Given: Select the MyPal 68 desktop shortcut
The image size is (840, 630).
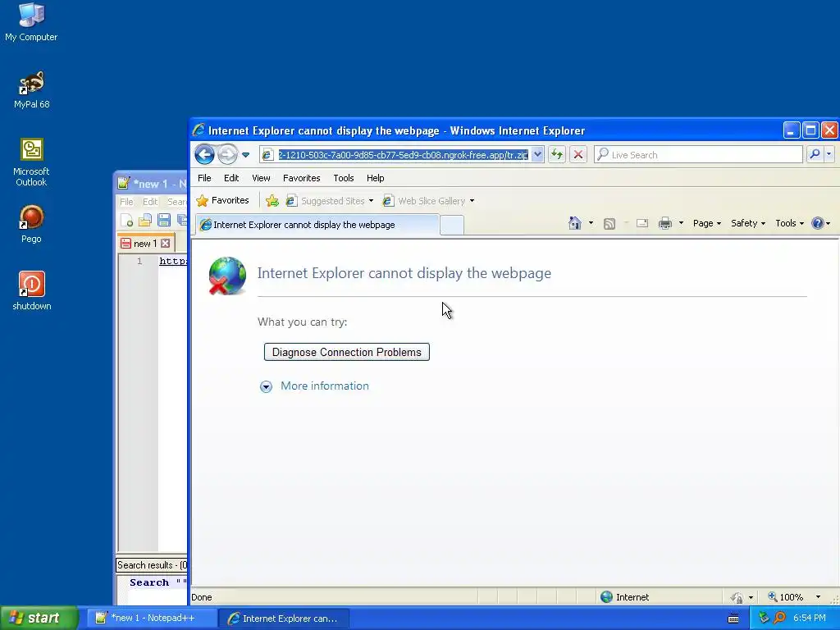Looking at the screenshot, I should (32, 89).
